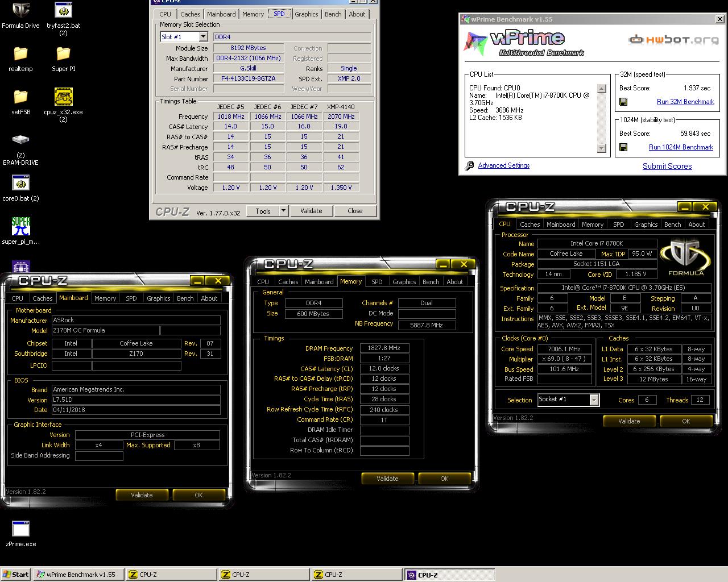Click the Run 32M Benchmark link
The width and height of the screenshot is (728, 582).
(x=685, y=102)
